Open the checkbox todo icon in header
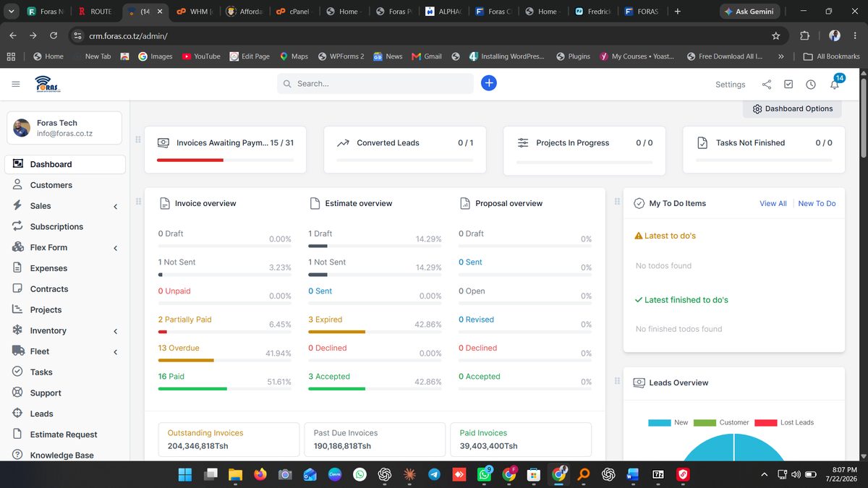The height and width of the screenshot is (488, 868). [x=788, y=85]
